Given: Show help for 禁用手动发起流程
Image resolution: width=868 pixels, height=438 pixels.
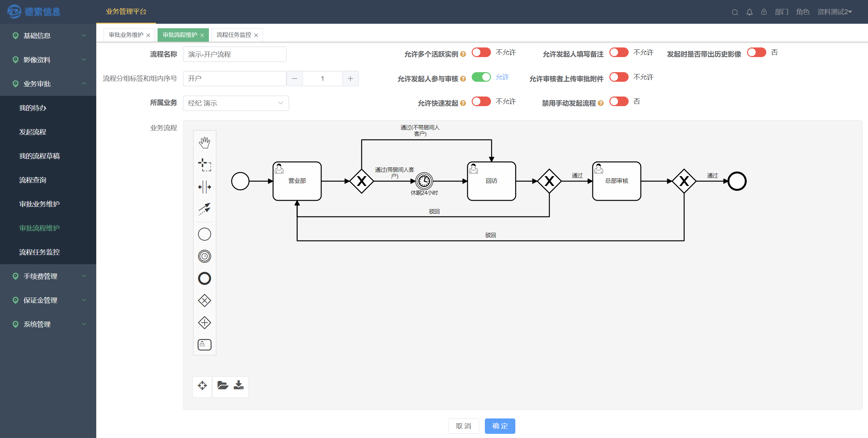Looking at the screenshot, I should click(600, 103).
